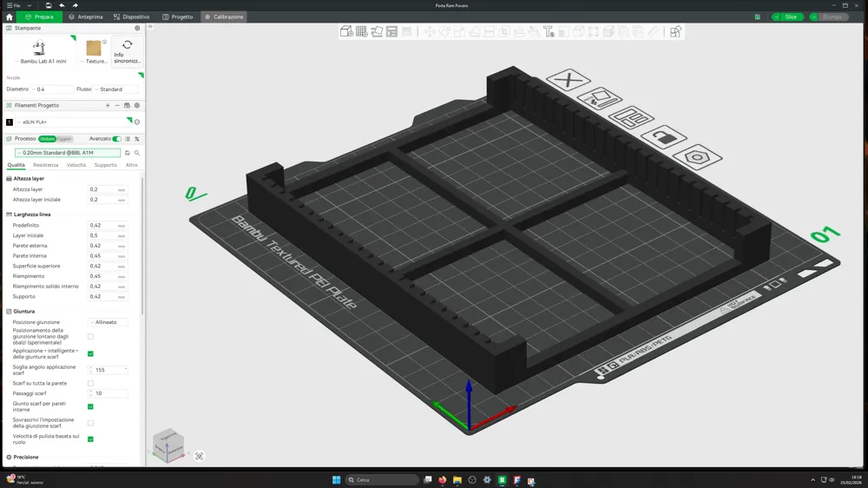Open the Resistenza settings tab
868x488 pixels.
[x=45, y=165]
